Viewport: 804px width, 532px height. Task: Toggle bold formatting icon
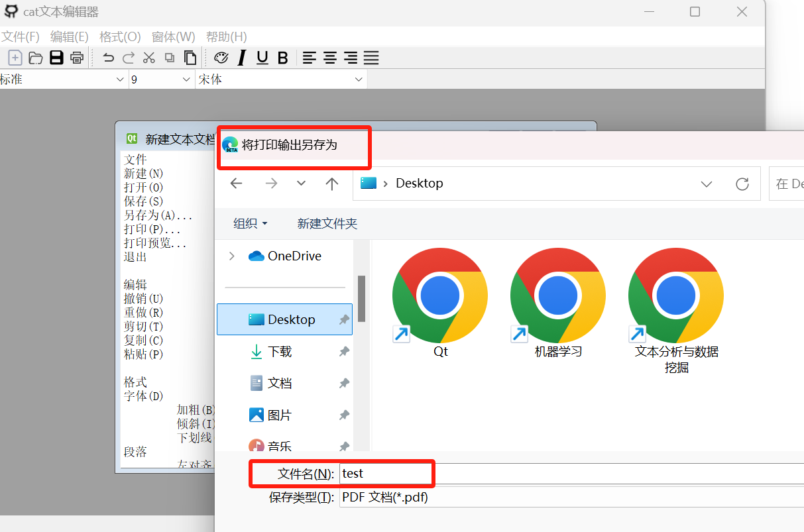click(282, 58)
